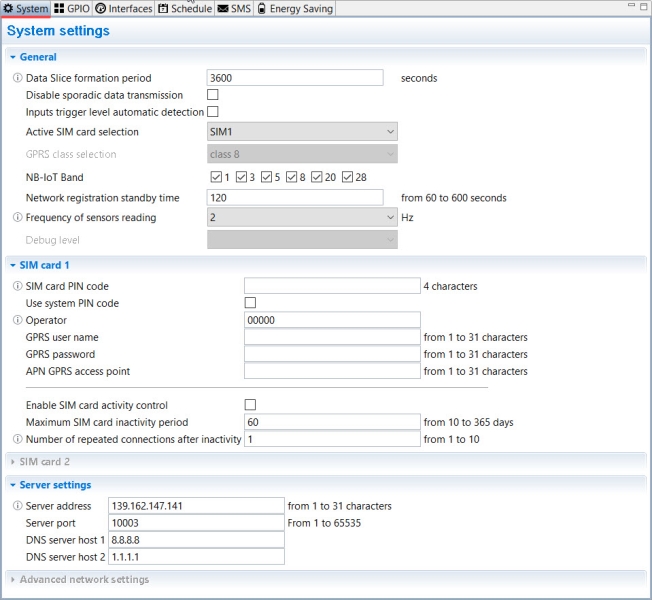Open the Debug level dropdown
Viewport: 652px width, 600px height.
302,240
